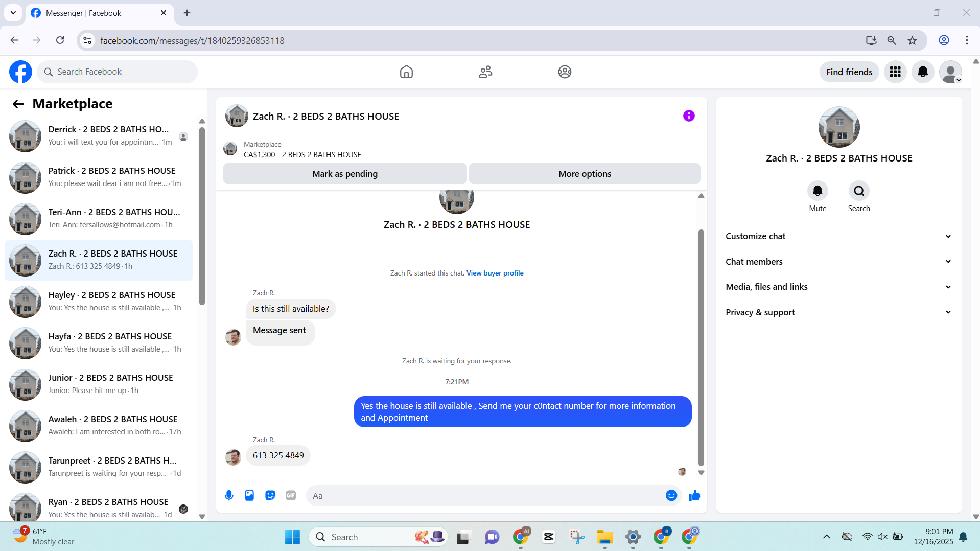Attach a photo with the image icon

249,496
